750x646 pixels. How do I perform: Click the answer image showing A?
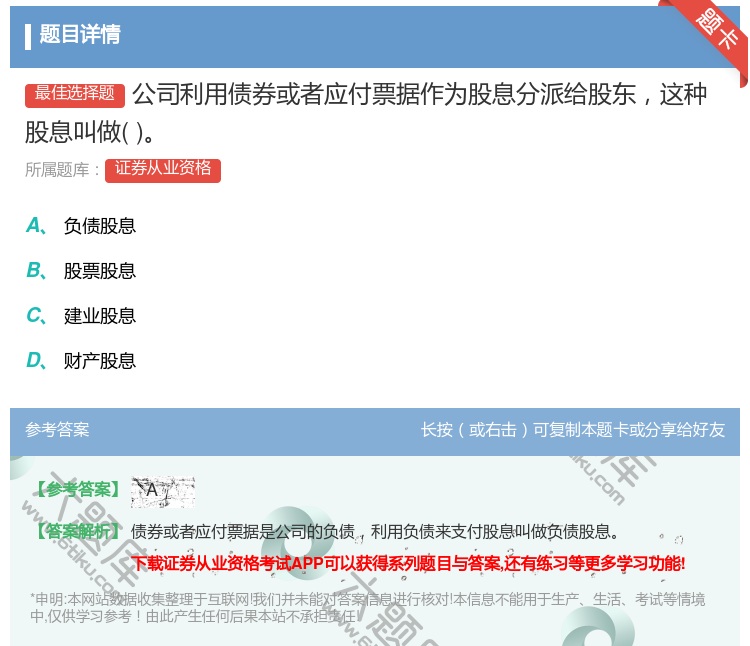[163, 492]
